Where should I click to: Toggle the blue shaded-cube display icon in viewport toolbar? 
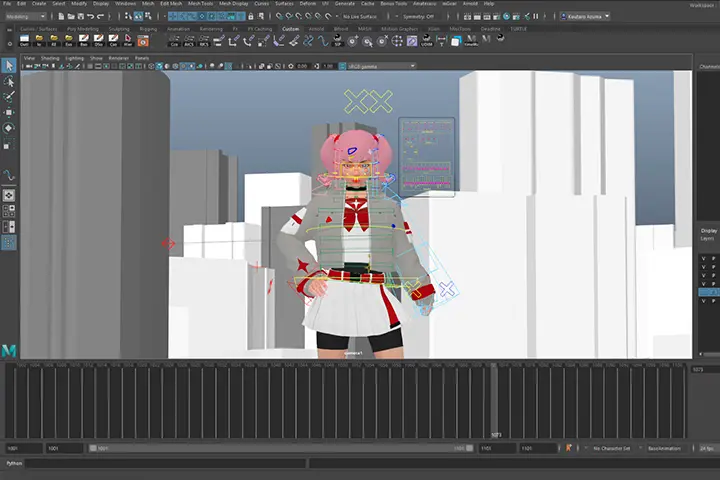159,66
